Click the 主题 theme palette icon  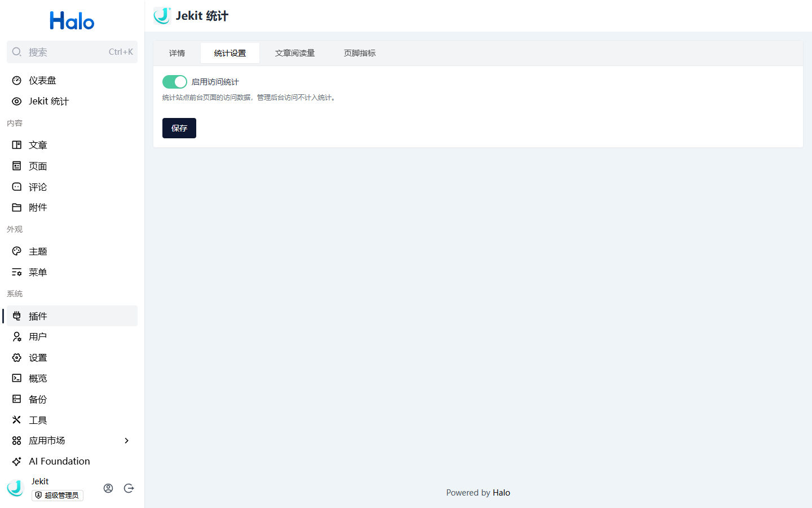[x=17, y=251]
